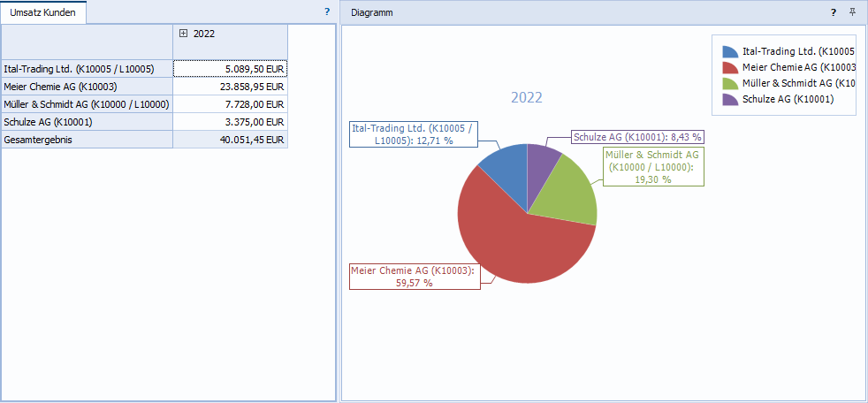
Task: Click the help icon in Diagramm panel header
Action: 833,12
